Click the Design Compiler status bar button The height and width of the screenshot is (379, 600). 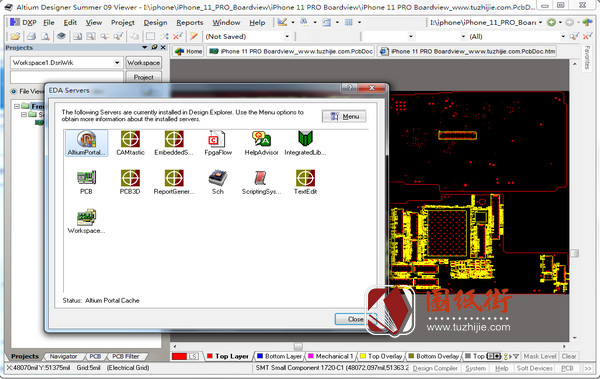click(435, 368)
